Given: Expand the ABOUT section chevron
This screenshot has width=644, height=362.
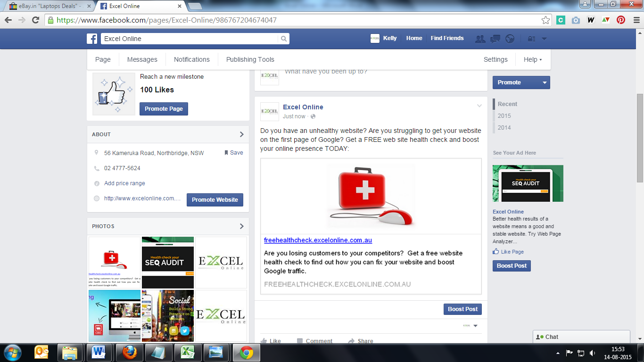Looking at the screenshot, I should point(241,134).
